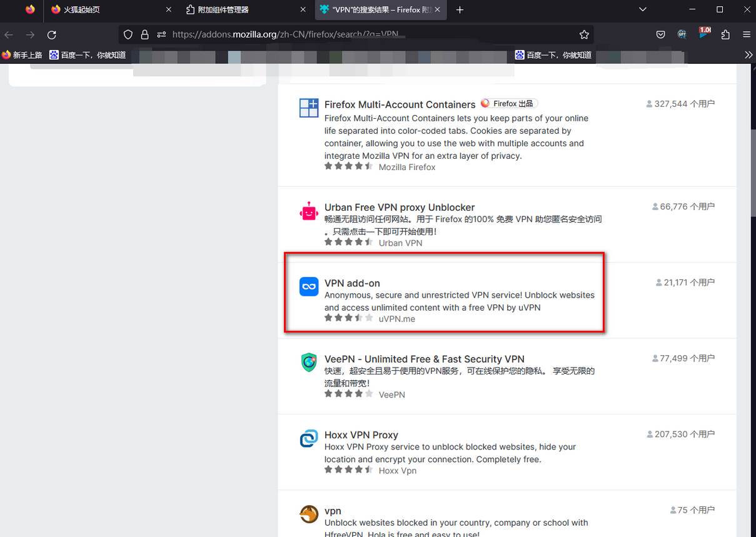
Task: Open the extension with the red 1.00 badge
Action: click(704, 33)
